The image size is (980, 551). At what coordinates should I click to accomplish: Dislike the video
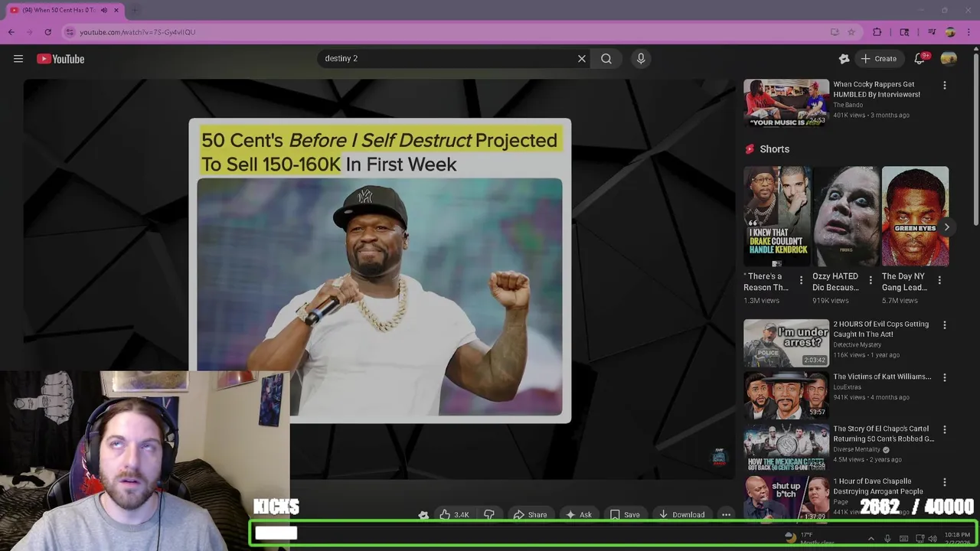click(x=488, y=515)
